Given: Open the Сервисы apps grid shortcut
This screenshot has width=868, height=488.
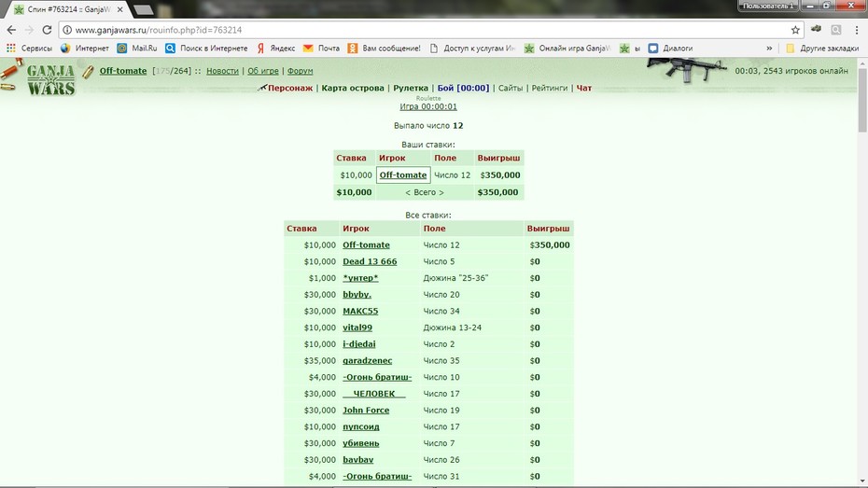Looking at the screenshot, I should click(x=29, y=49).
